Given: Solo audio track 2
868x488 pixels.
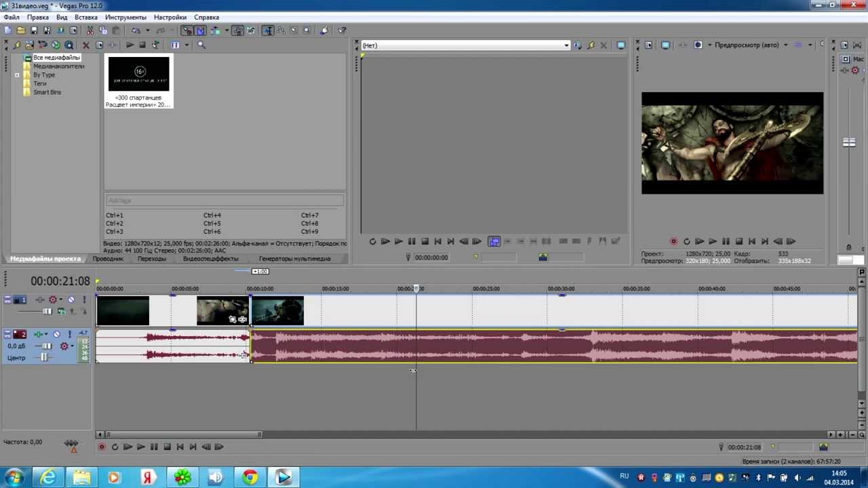Looking at the screenshot, I should pos(70,334).
